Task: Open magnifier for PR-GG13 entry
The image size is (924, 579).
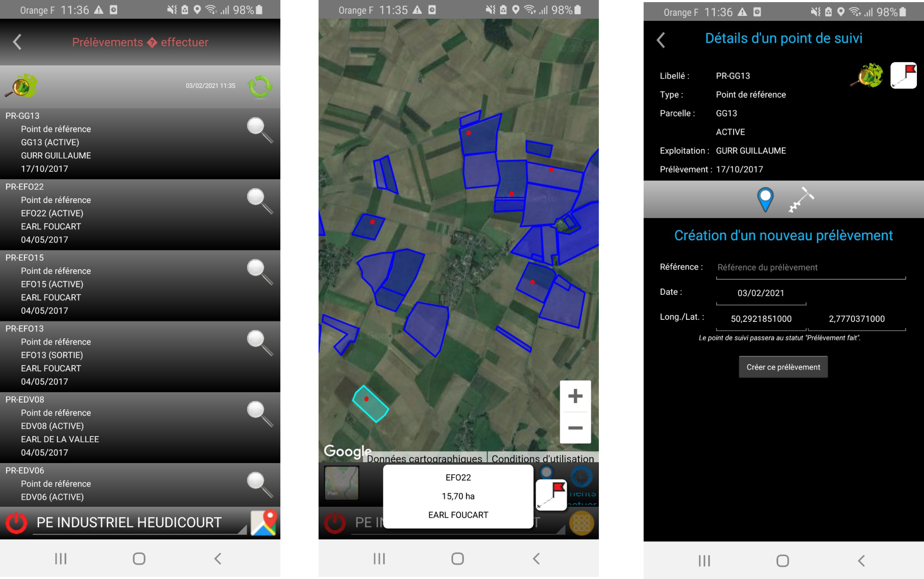Action: (260, 130)
